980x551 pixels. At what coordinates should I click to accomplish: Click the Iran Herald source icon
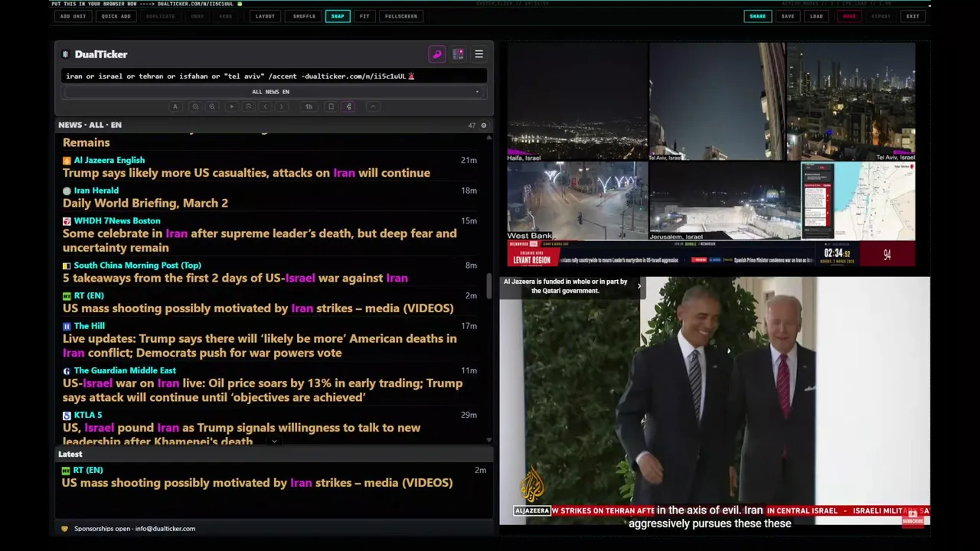(x=67, y=191)
